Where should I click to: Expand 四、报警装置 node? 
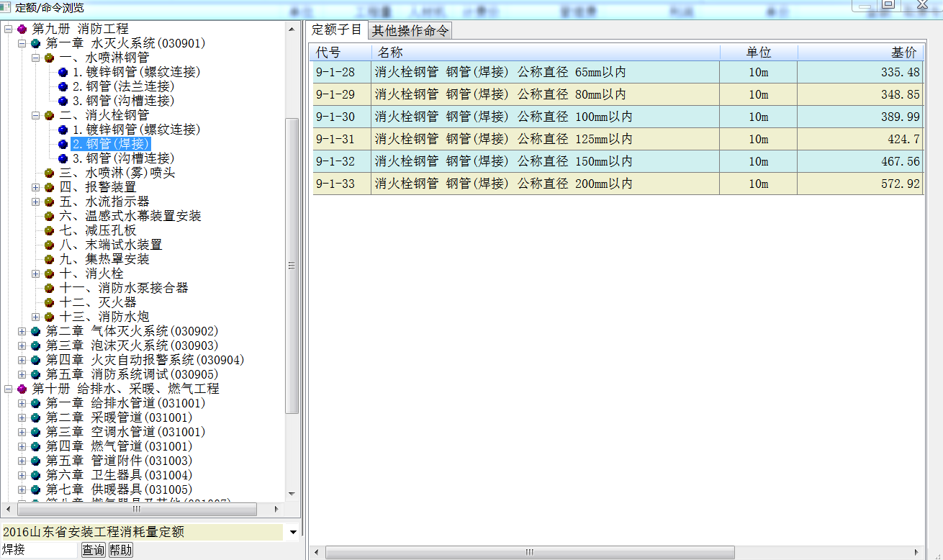click(x=35, y=188)
